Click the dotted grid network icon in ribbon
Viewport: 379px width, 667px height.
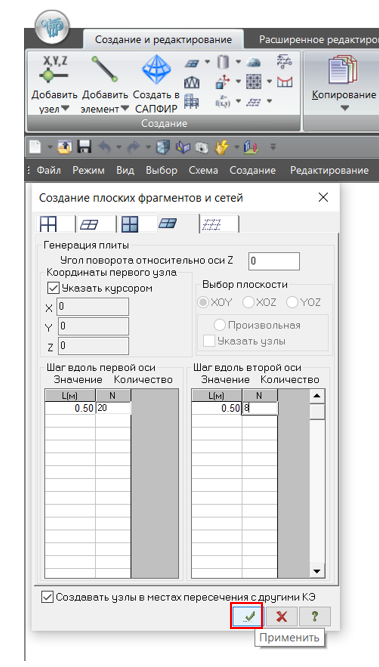click(x=254, y=101)
